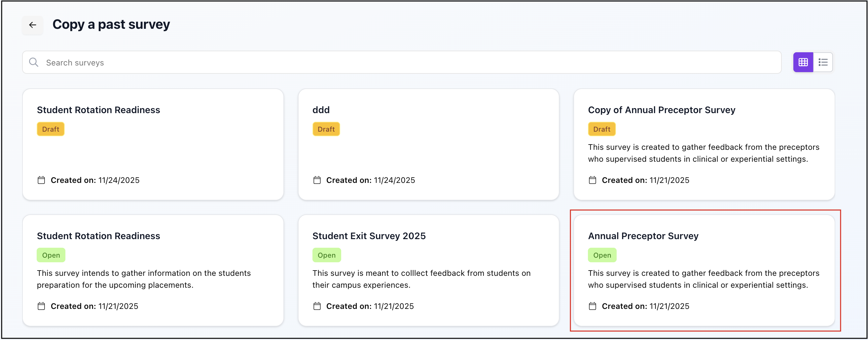Select the Student Exit Survey 2025 title
This screenshot has width=868, height=340.
click(x=369, y=236)
